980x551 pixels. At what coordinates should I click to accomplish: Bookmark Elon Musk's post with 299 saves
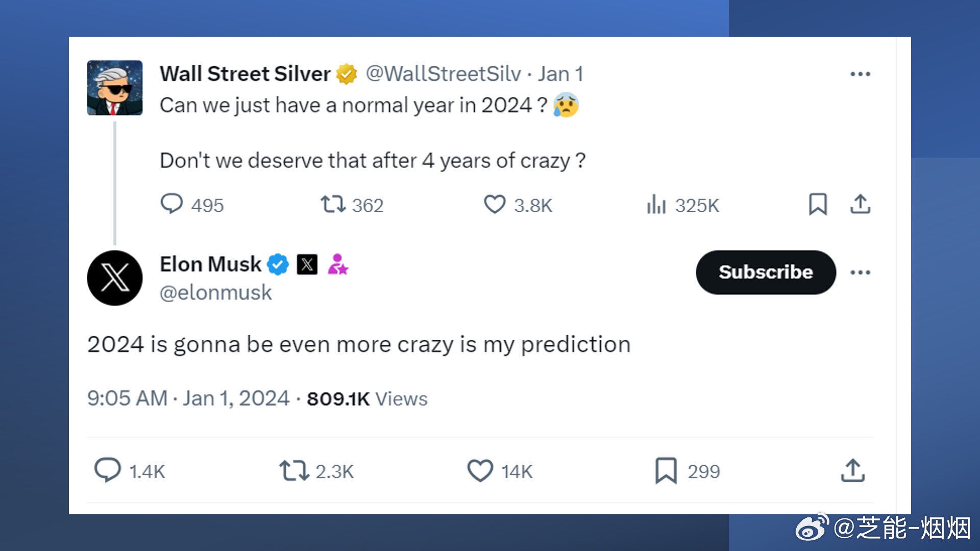point(666,470)
